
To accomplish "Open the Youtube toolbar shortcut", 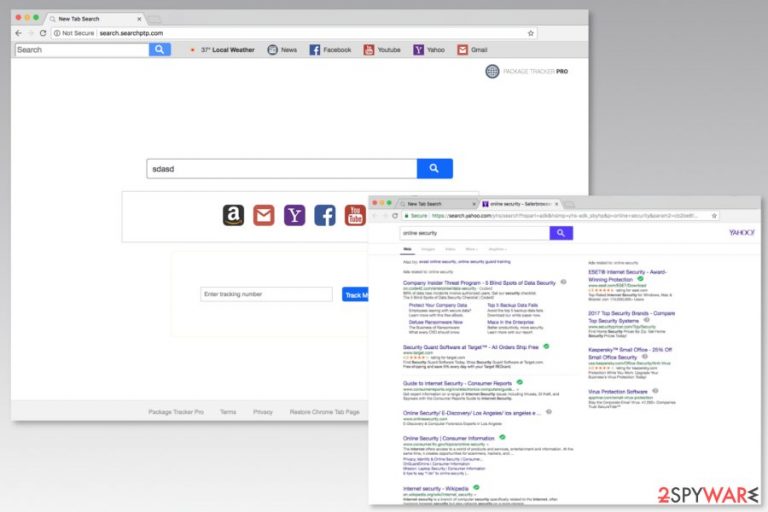I will pos(382,50).
